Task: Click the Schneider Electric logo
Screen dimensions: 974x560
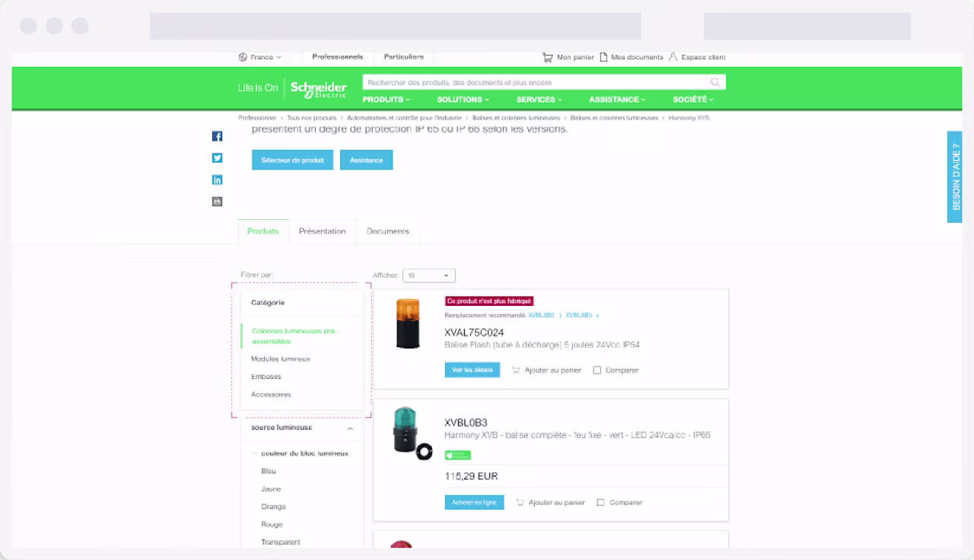Action: click(318, 88)
